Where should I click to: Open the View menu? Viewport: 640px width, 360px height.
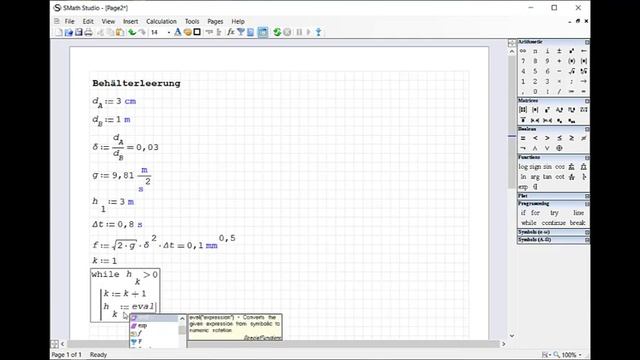pyautogui.click(x=108, y=21)
